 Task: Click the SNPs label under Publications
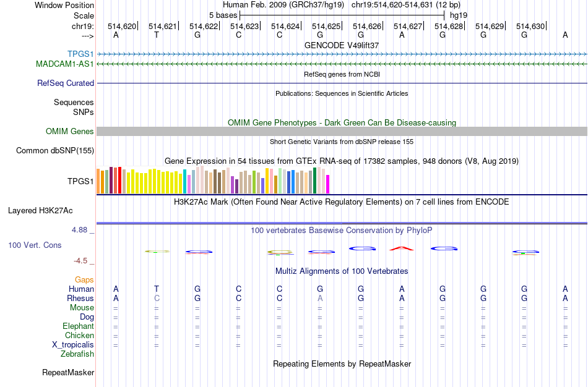(x=84, y=112)
